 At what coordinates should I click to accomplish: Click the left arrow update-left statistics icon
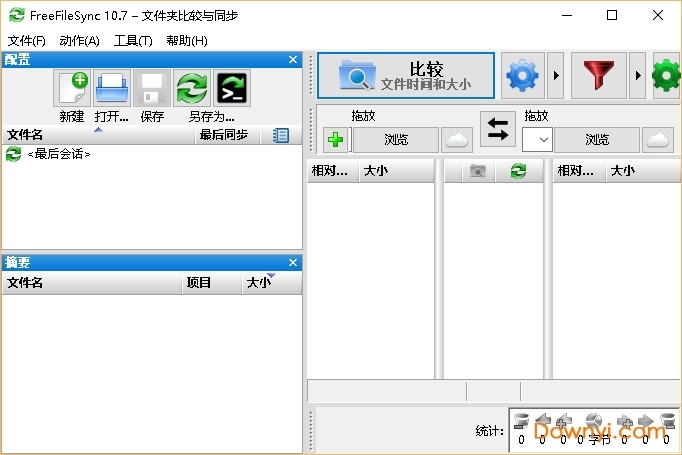pyautogui.click(x=542, y=421)
